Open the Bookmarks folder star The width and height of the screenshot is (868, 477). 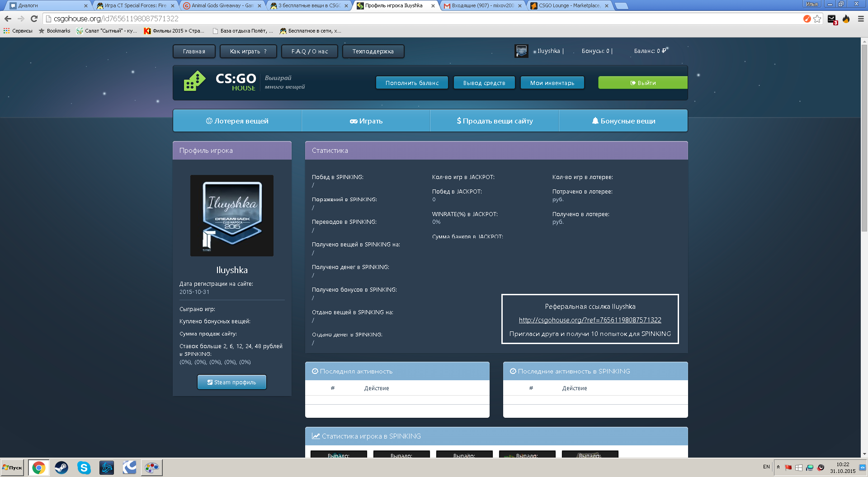pos(54,31)
